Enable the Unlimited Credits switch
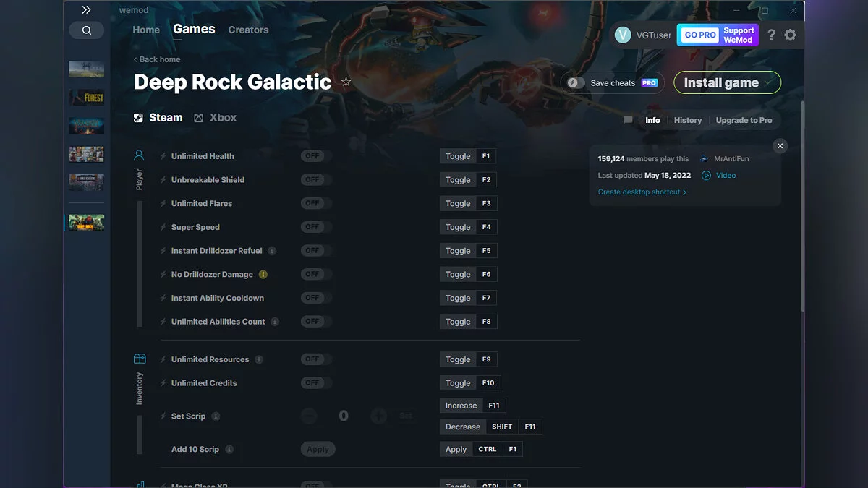The height and width of the screenshot is (488, 868). (x=316, y=382)
